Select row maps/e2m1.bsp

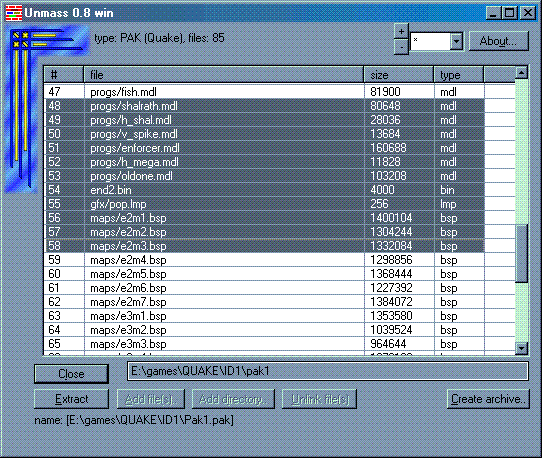point(264,218)
